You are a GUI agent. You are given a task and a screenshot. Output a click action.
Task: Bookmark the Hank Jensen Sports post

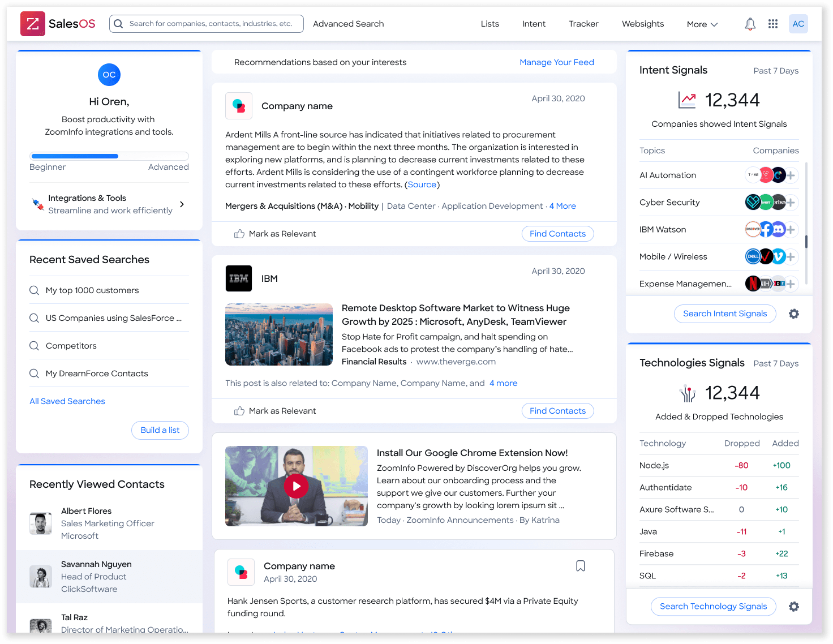[581, 566]
